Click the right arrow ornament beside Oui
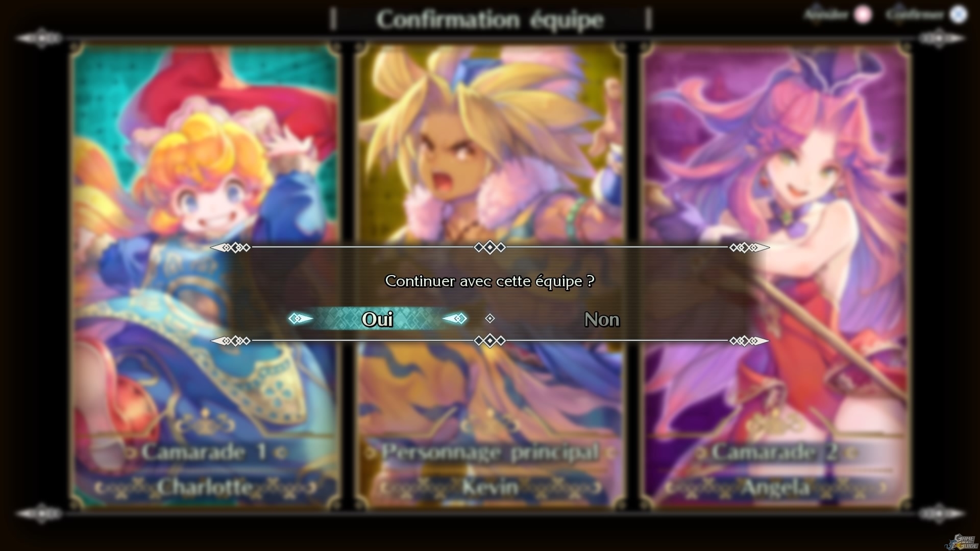Image resolution: width=980 pixels, height=551 pixels. coord(455,319)
